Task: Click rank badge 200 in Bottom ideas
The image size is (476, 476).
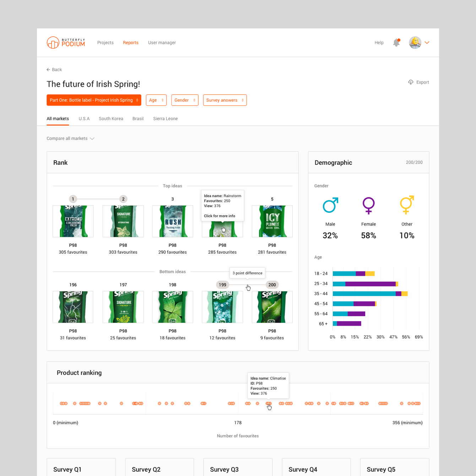Action: tap(272, 285)
